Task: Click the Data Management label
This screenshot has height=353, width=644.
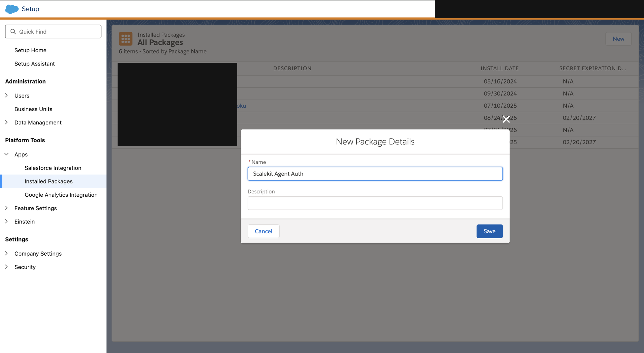Action: [38, 123]
